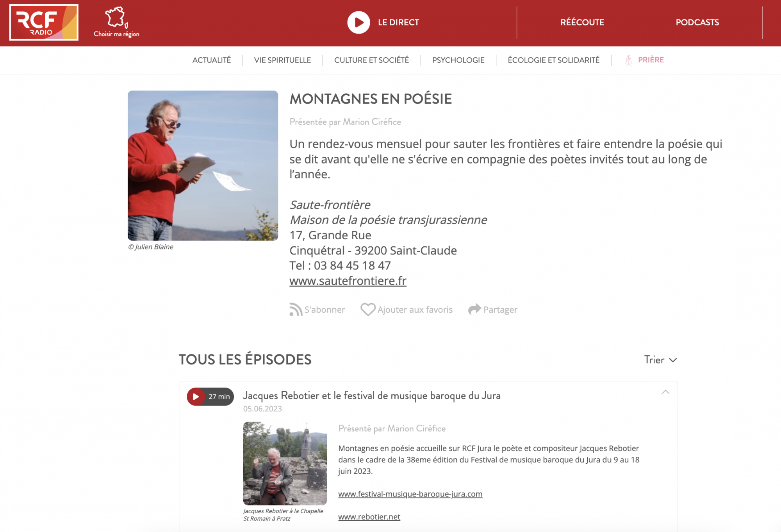This screenshot has width=781, height=532.
Task: Start Le Direct live play button
Action: [x=358, y=23]
